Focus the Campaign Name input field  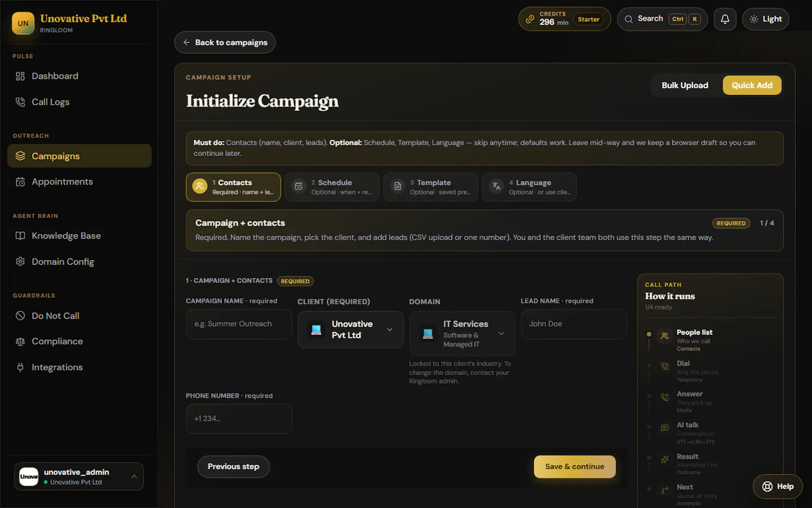(x=239, y=324)
